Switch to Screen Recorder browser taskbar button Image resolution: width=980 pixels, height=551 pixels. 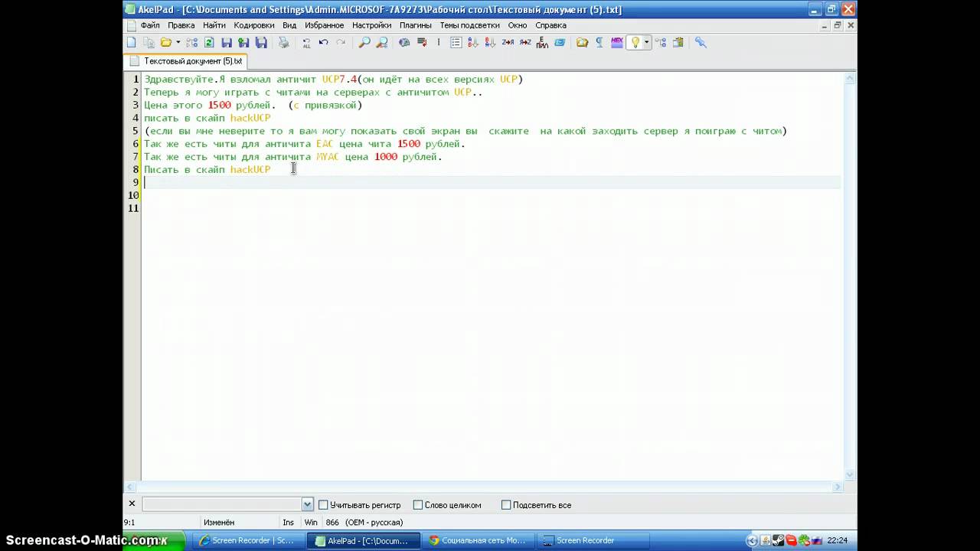coord(247,540)
